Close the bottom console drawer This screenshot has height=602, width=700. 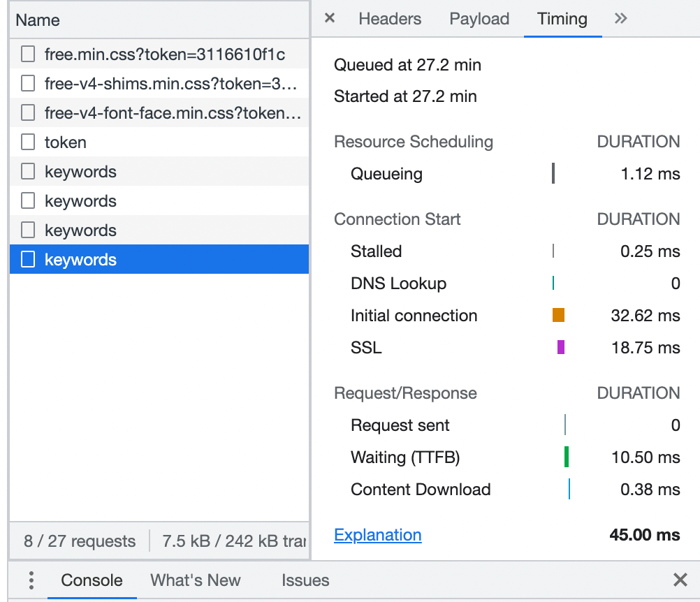click(680, 580)
